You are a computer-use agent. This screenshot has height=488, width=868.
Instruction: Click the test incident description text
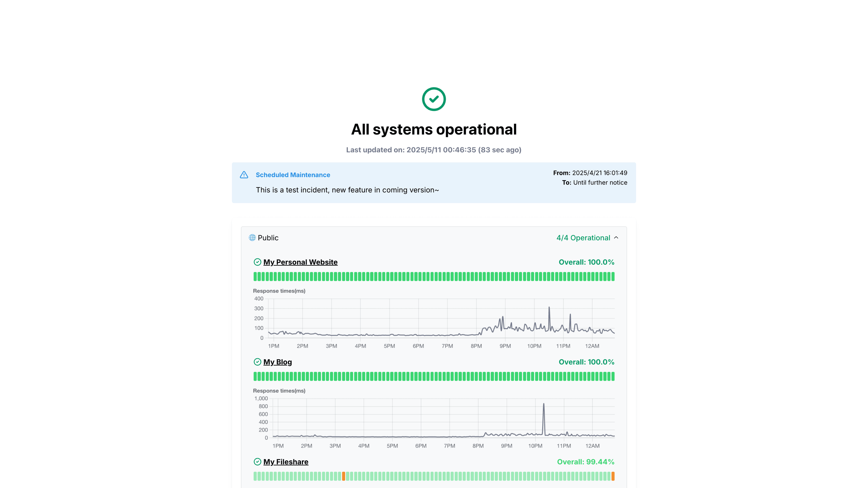coord(347,190)
